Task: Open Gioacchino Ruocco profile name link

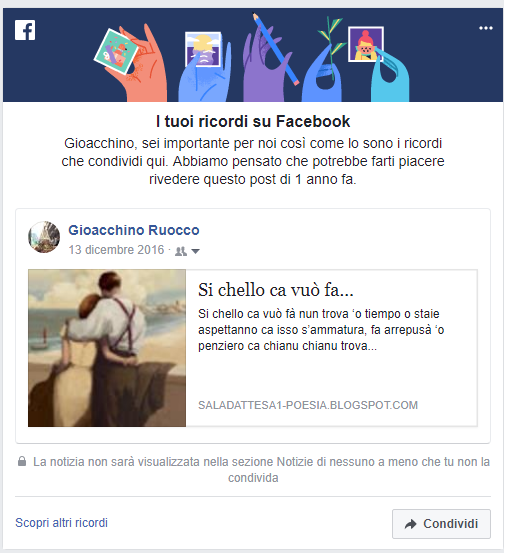Action: click(134, 230)
